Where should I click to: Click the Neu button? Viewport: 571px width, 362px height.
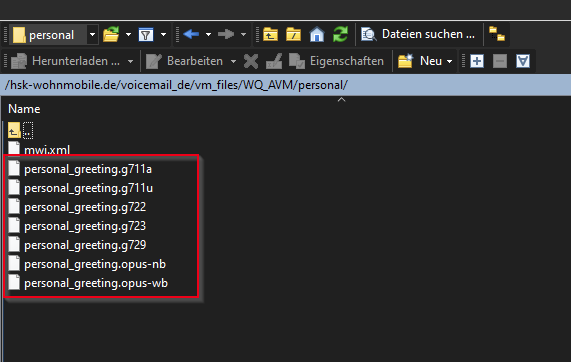point(420,61)
